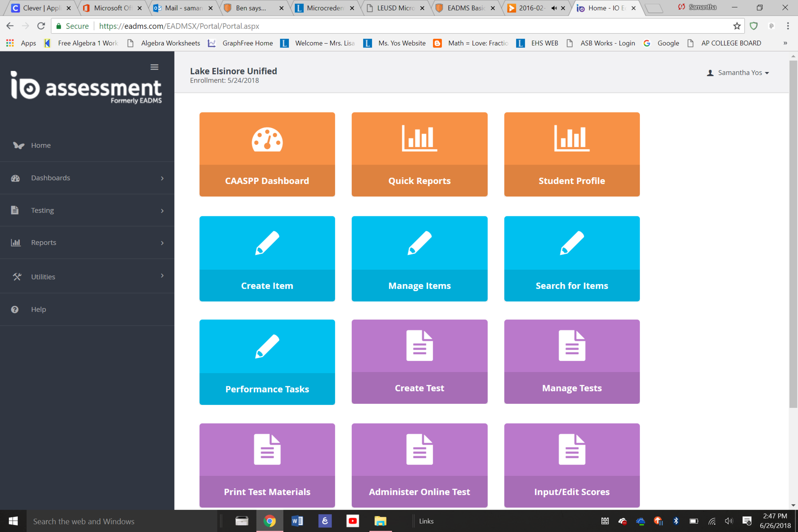798x532 pixels.
Task: Open the Administer Online Test tile
Action: pyautogui.click(x=419, y=465)
